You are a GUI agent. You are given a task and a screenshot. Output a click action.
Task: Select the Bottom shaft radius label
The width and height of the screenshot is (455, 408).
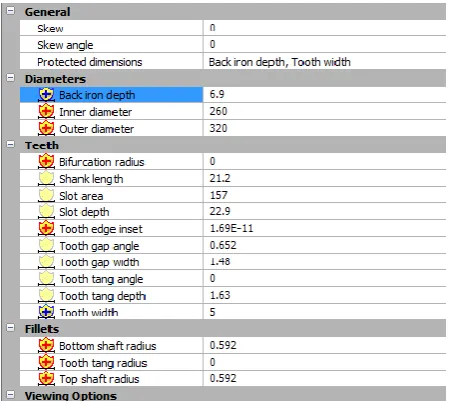[108, 346]
